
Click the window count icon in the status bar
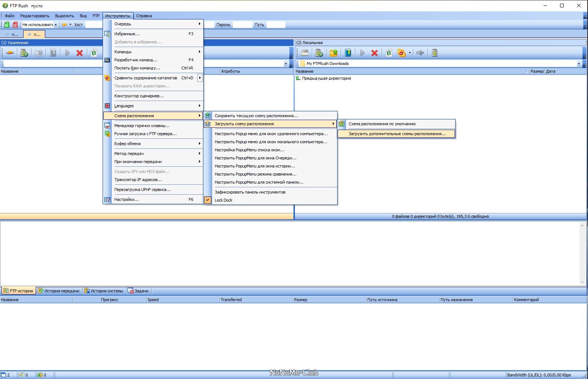[x=3, y=375]
